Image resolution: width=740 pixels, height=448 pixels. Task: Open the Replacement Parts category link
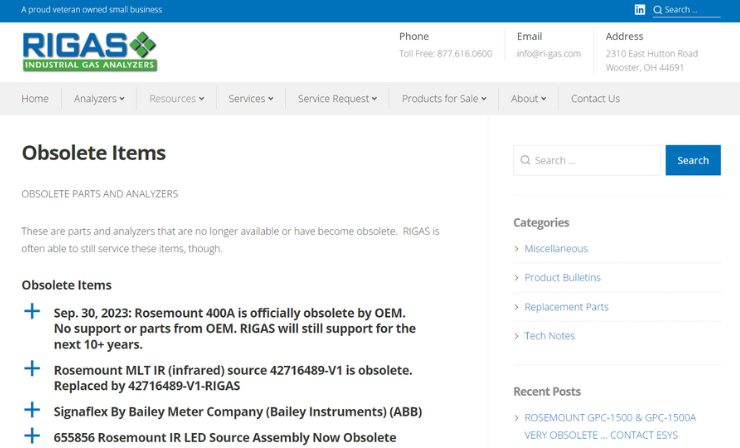pos(566,307)
